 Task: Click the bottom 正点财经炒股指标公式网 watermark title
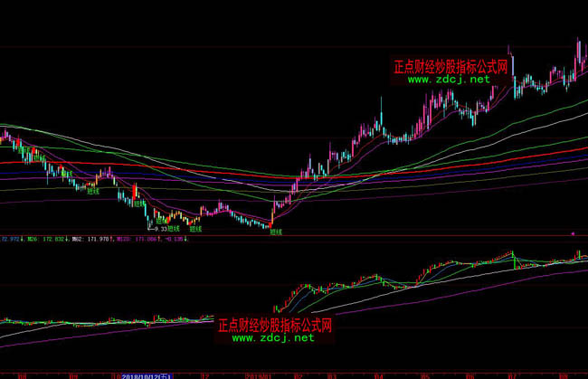pyautogui.click(x=275, y=325)
